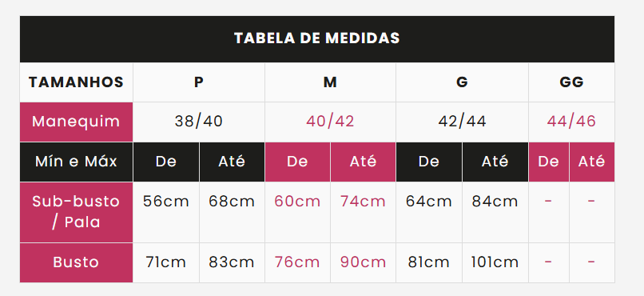Select the Mín e Máx row label
The width and height of the screenshot is (644, 296).
(x=77, y=162)
